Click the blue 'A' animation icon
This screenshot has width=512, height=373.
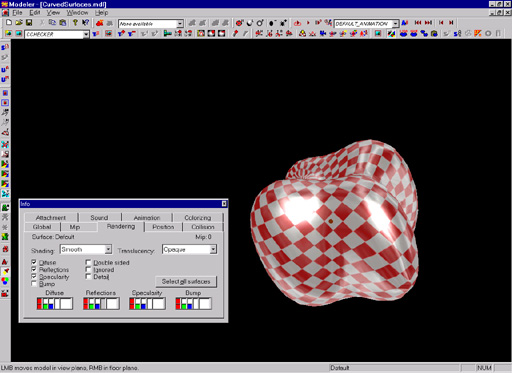(x=405, y=23)
